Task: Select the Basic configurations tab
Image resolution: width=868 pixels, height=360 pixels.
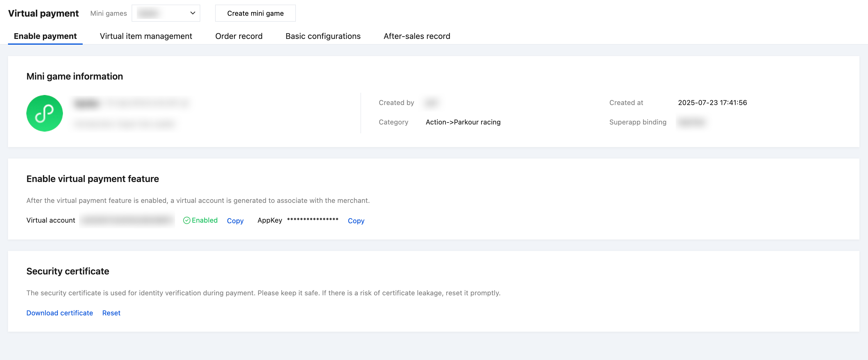Action: coord(323,36)
